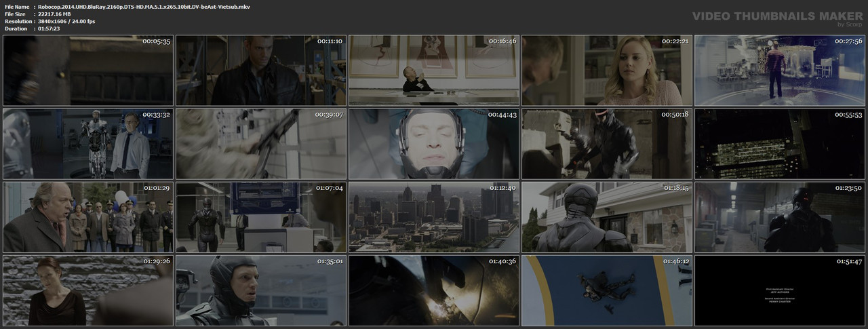Open the credits frame at 01:51:47
This screenshot has height=329, width=868.
coord(780,290)
